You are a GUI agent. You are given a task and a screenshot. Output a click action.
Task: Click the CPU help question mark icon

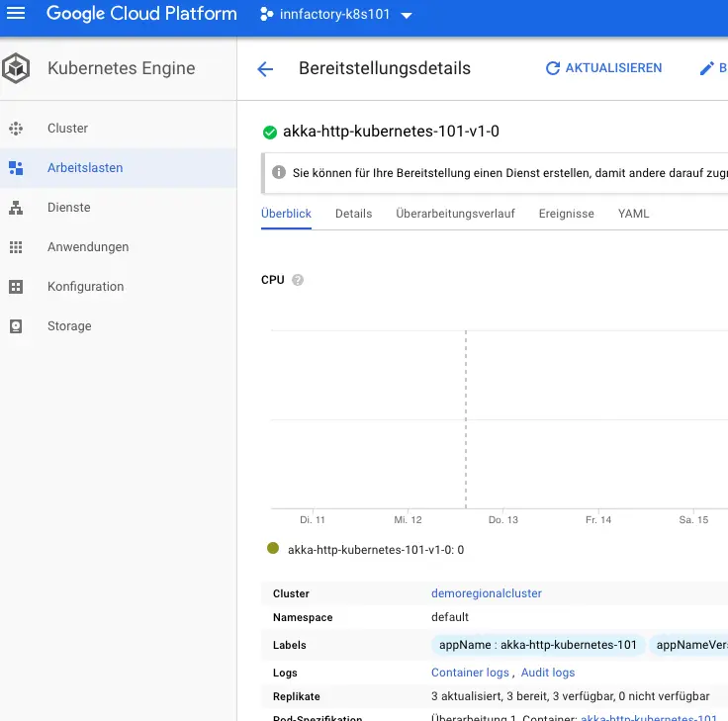click(298, 280)
